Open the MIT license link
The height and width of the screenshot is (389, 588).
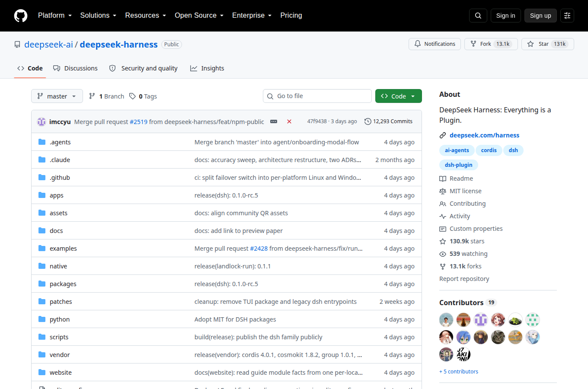tap(461, 191)
